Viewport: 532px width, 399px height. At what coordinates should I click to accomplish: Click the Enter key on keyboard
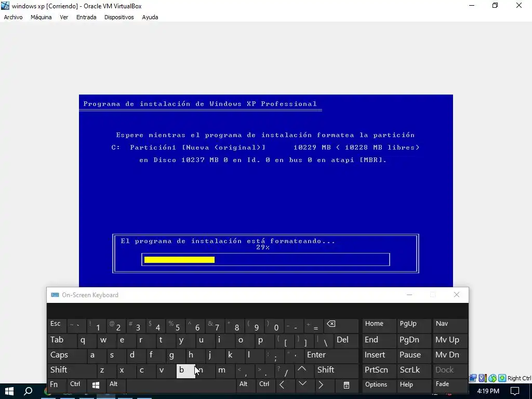click(x=331, y=355)
